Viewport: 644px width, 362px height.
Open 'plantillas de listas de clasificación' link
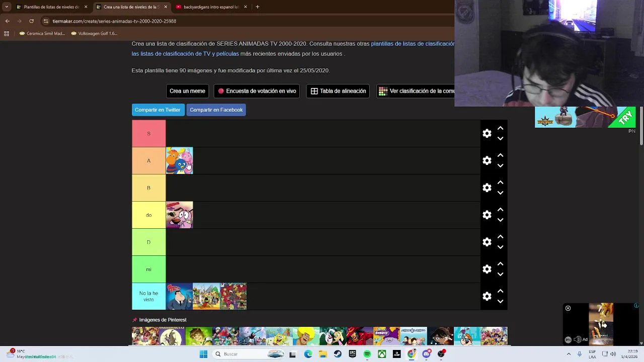point(413,44)
